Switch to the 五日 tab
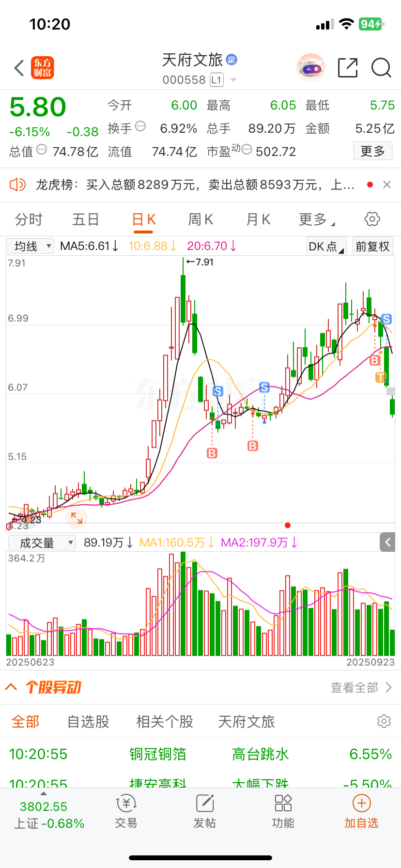Image resolution: width=401 pixels, height=868 pixels. click(86, 219)
